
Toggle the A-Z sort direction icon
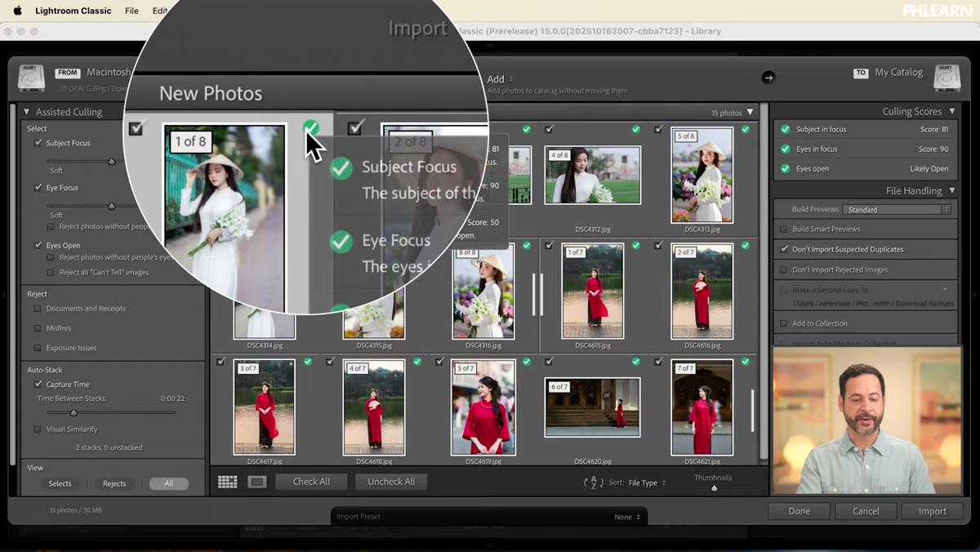tap(594, 483)
